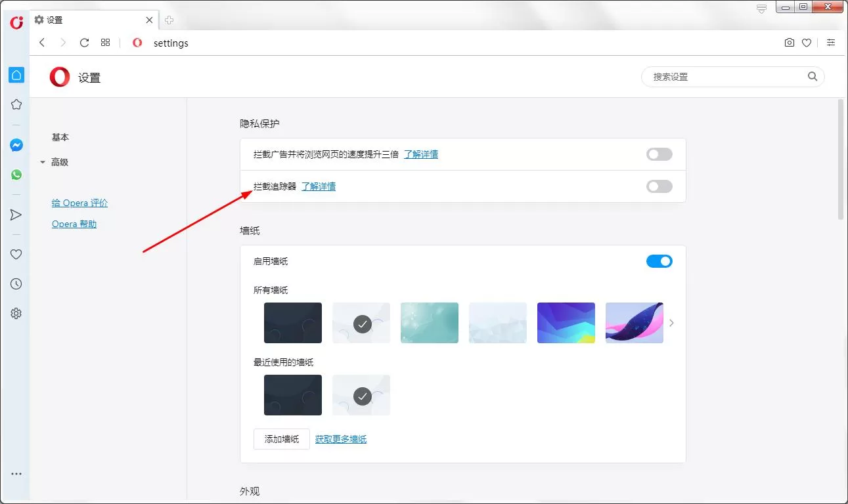Click the 墙纸 section heading

[250, 231]
